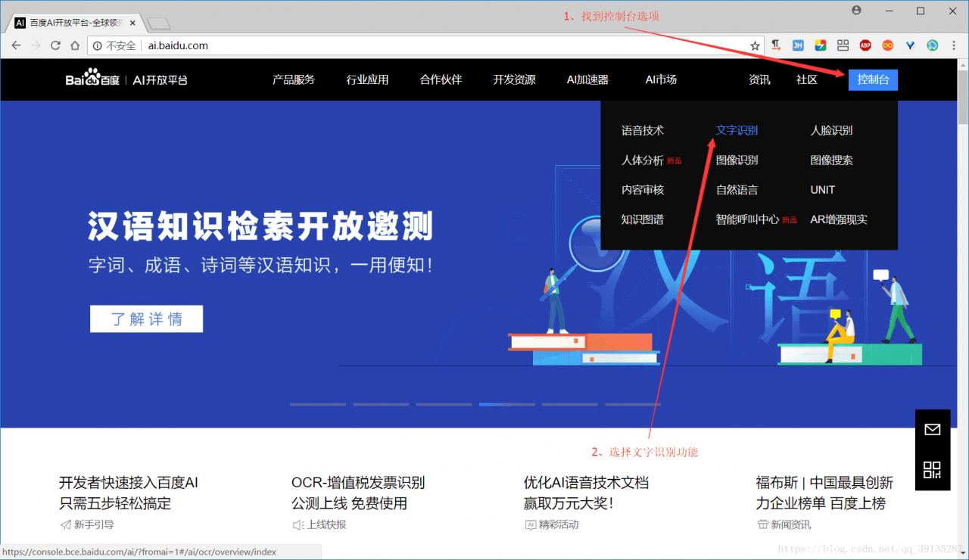
Task: Click the 汉语知识检索开放邀测 banner title
Action: point(260,226)
